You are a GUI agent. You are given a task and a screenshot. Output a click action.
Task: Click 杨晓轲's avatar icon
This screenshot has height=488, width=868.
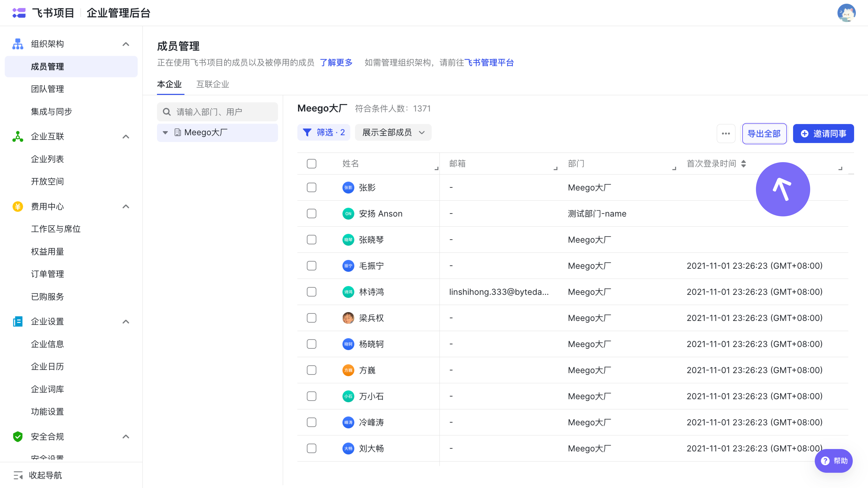[x=348, y=344]
